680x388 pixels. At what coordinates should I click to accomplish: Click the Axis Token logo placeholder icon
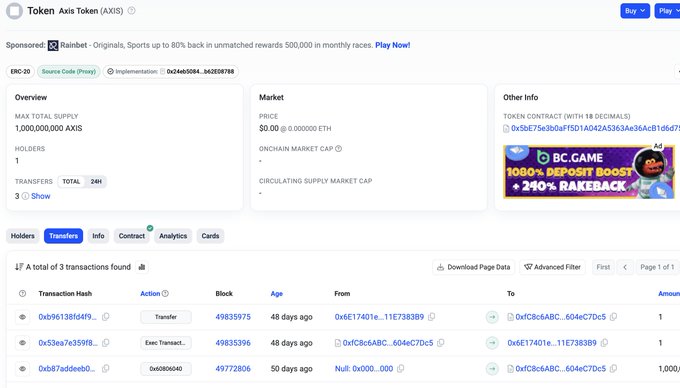click(14, 11)
